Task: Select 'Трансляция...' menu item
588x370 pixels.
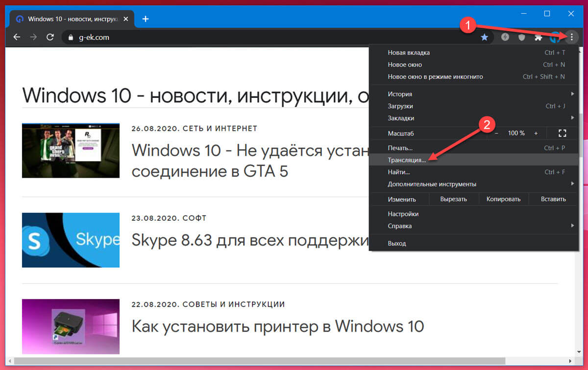Action: click(x=474, y=160)
